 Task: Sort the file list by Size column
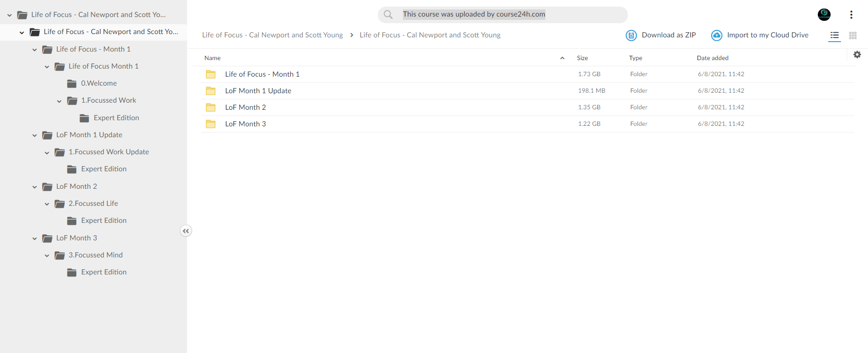click(582, 58)
